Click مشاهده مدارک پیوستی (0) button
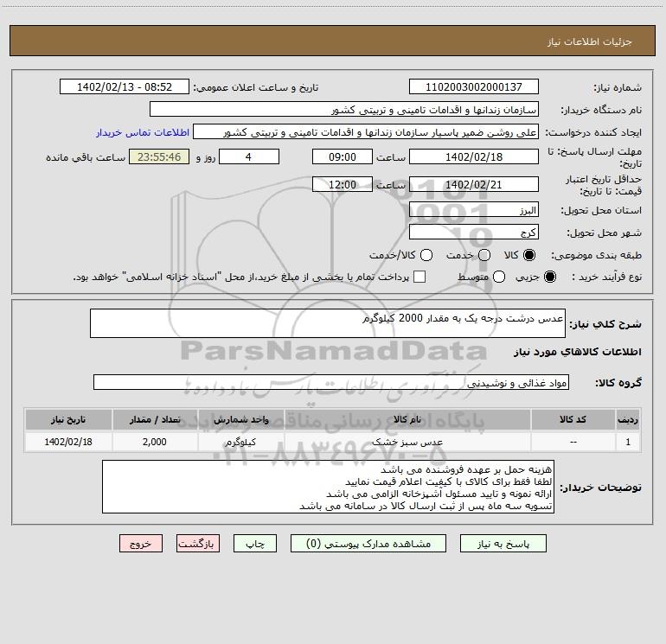Screen dimensions: 666x644 (x=368, y=544)
